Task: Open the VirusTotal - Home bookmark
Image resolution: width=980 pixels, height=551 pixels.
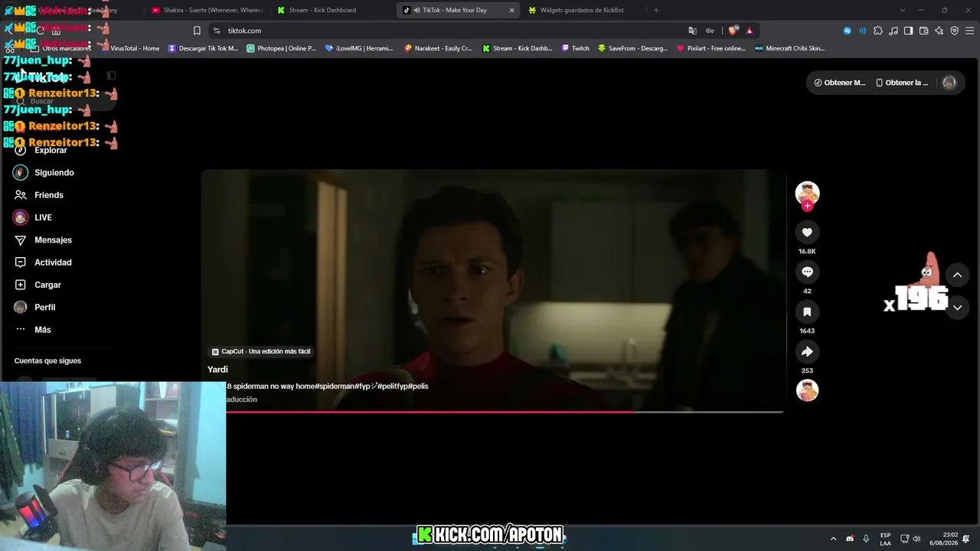Action: click(129, 48)
